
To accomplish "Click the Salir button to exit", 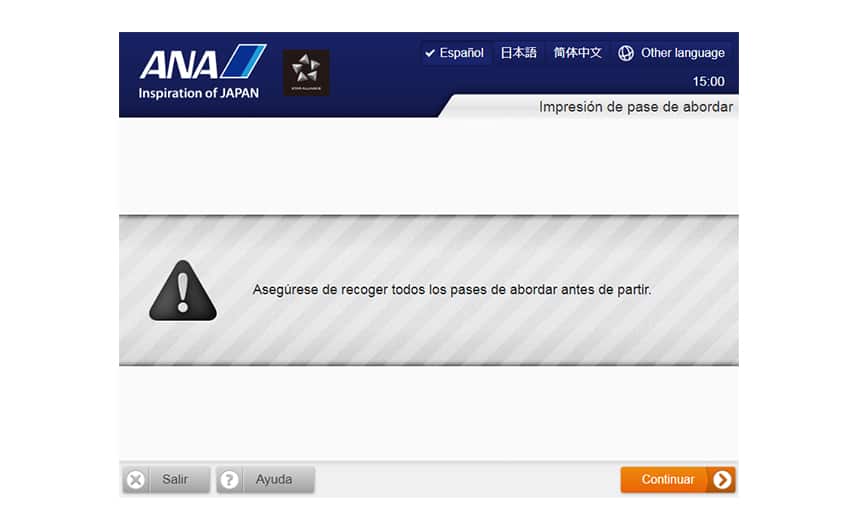I will point(166,480).
